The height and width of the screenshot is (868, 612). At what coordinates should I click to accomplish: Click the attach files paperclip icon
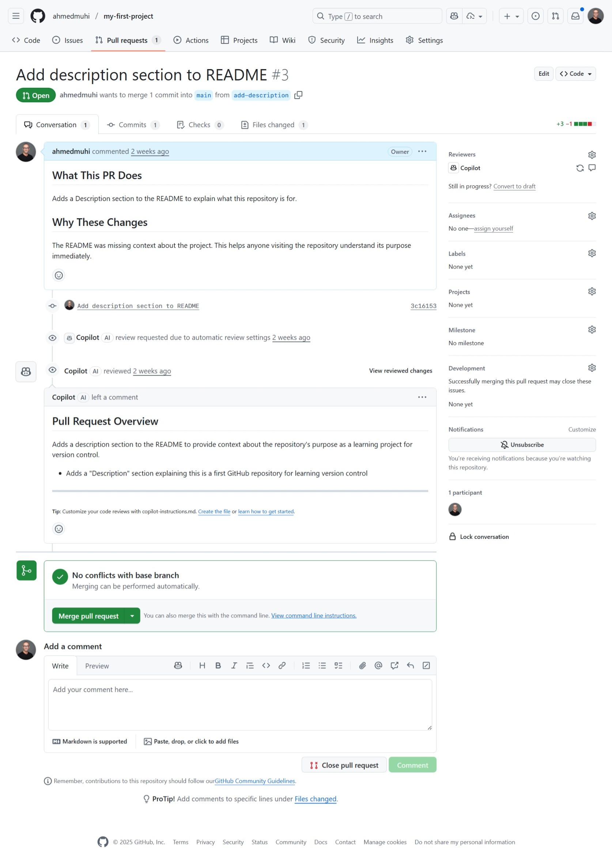[362, 666]
